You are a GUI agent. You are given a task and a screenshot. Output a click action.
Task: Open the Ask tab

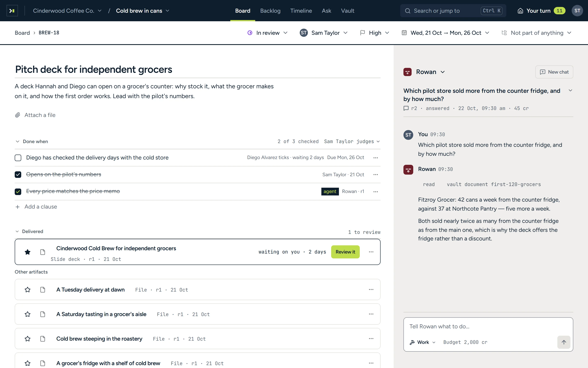[326, 11]
